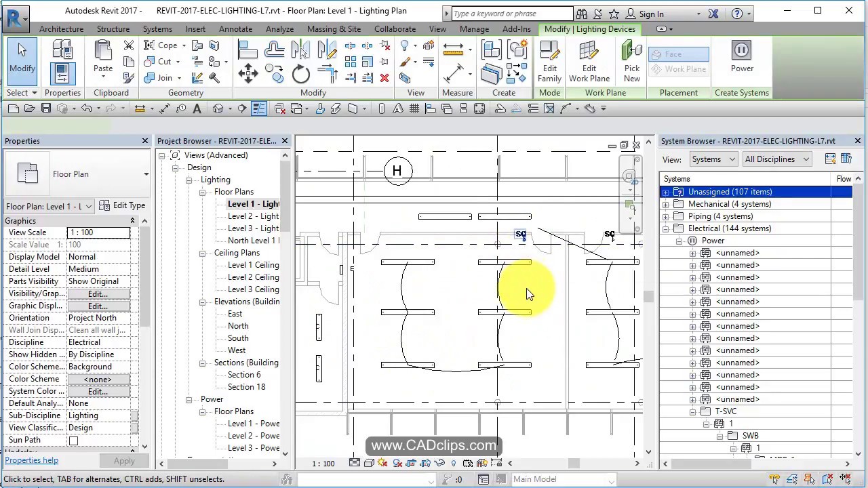The image size is (868, 488).
Task: Open the Properties help link
Action: point(31,460)
